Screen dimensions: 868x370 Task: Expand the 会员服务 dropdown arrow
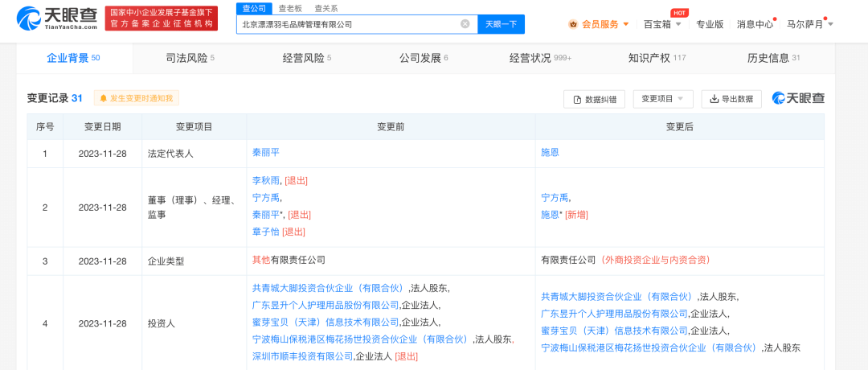pos(626,24)
